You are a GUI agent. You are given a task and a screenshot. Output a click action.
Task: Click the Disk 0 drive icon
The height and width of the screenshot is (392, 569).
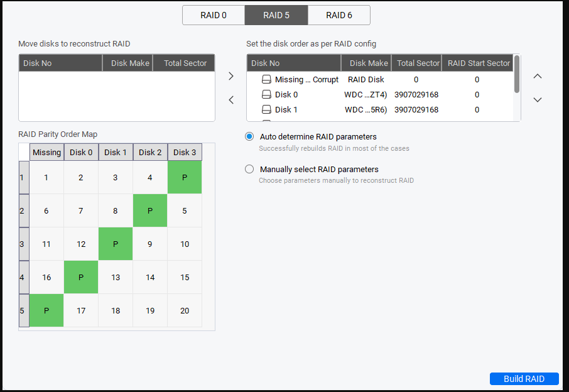pyautogui.click(x=267, y=95)
